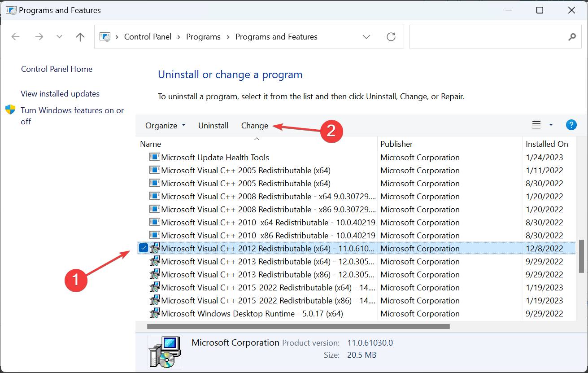Go back using the Back arrow
Screen dimensions: 588x373
click(16, 37)
